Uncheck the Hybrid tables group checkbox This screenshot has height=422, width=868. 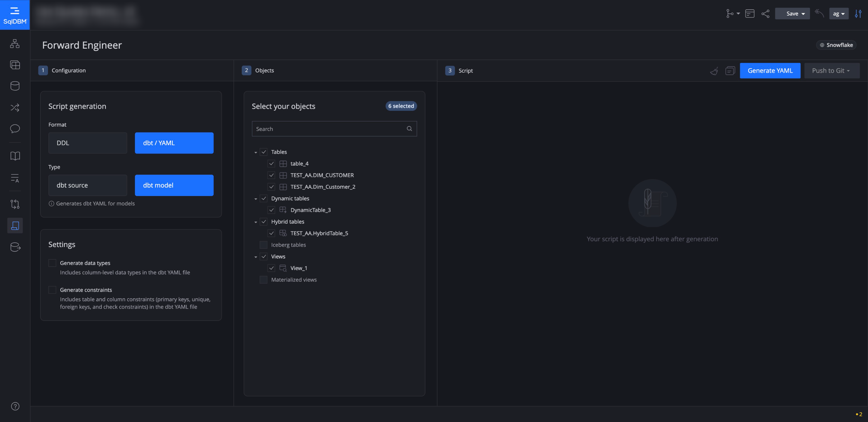point(263,222)
